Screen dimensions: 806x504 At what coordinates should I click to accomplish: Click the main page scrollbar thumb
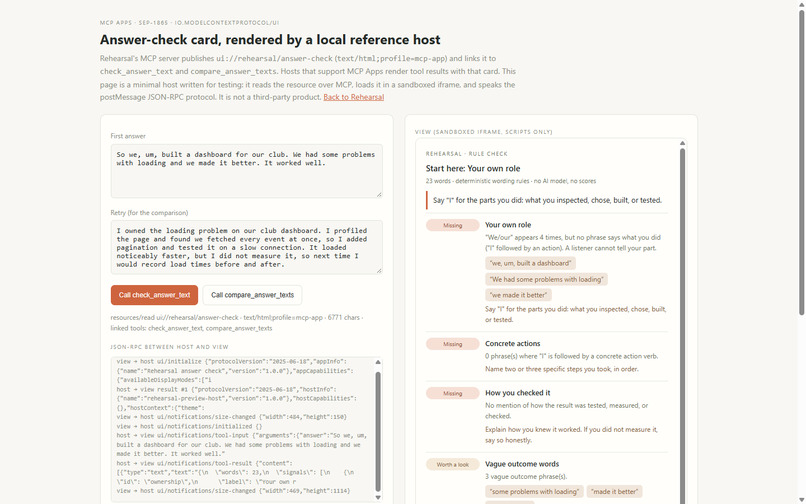click(x=801, y=163)
